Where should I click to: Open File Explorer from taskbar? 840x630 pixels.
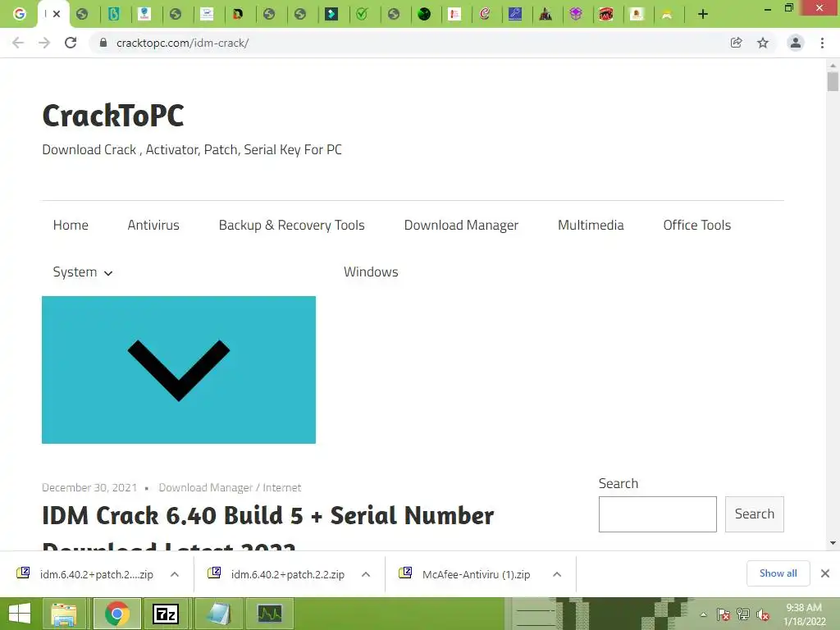tap(64, 614)
